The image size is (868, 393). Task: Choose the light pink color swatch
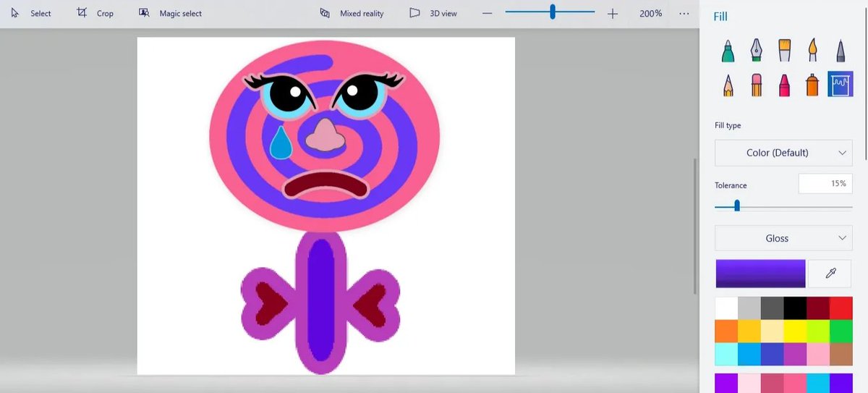(x=818, y=354)
